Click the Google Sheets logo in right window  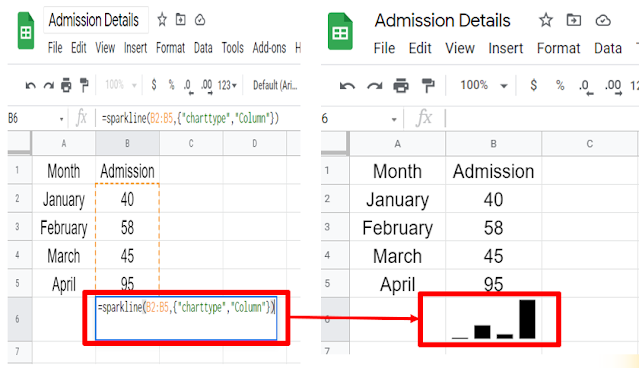(340, 32)
